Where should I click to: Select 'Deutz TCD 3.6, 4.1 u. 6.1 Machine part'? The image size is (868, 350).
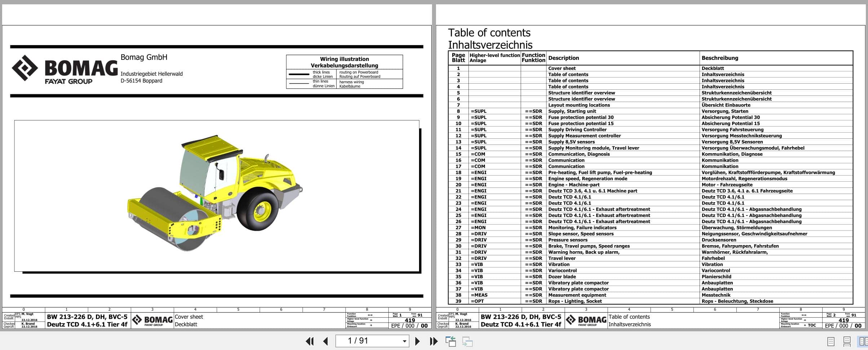pos(592,191)
